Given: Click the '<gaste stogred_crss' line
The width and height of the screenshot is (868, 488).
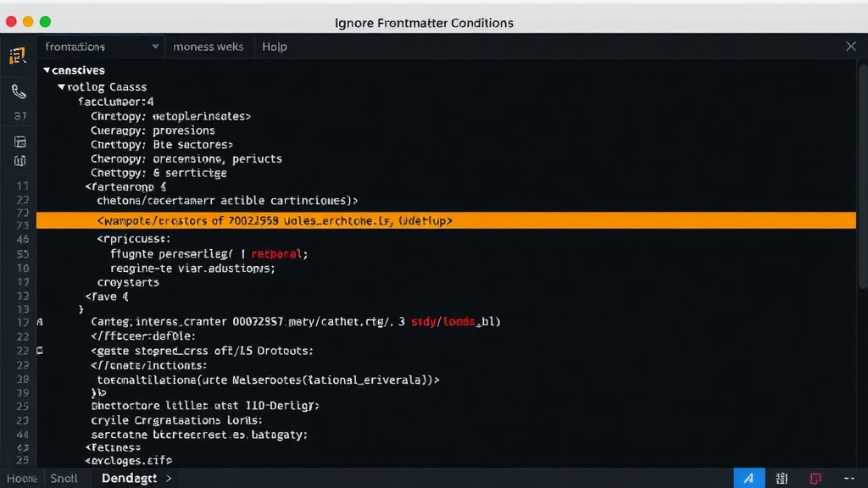Looking at the screenshot, I should tap(202, 351).
